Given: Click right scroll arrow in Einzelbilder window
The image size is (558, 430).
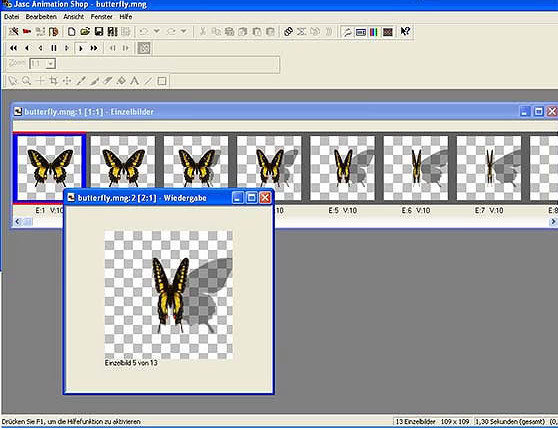Looking at the screenshot, I should (x=553, y=222).
